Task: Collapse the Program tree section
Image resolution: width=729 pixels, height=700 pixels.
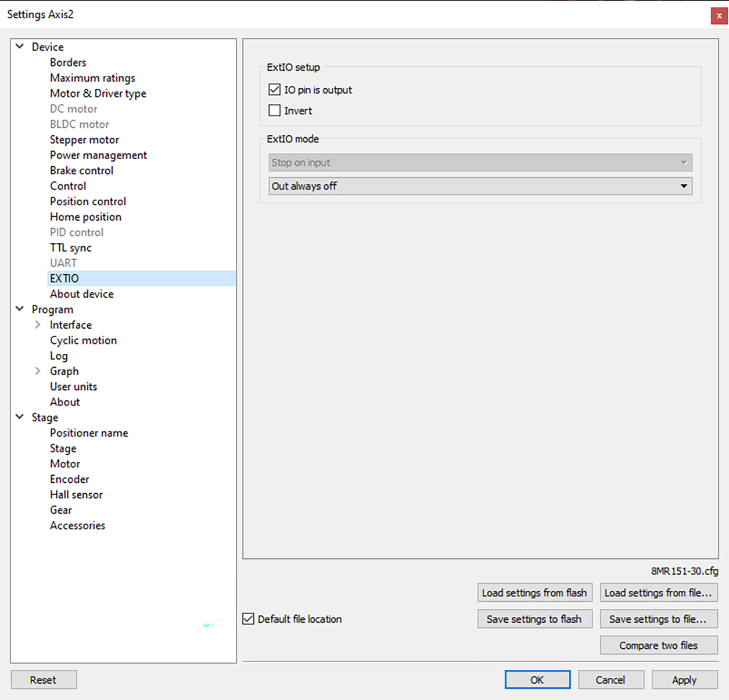Action: (20, 309)
